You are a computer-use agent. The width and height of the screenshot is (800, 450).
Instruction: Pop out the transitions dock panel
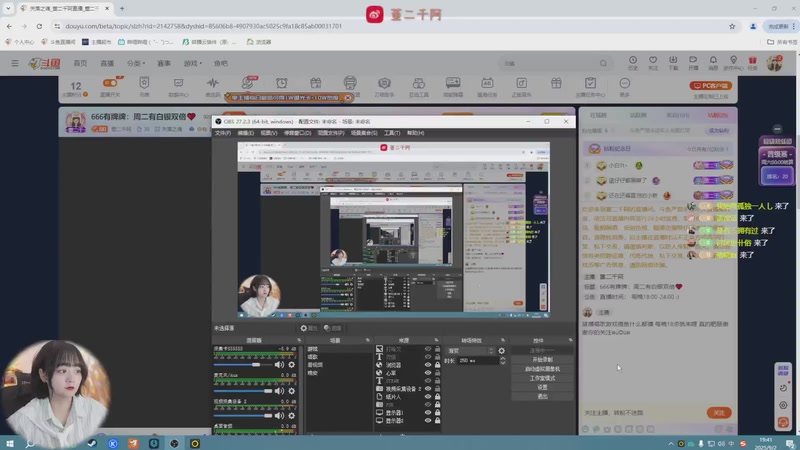[503, 340]
